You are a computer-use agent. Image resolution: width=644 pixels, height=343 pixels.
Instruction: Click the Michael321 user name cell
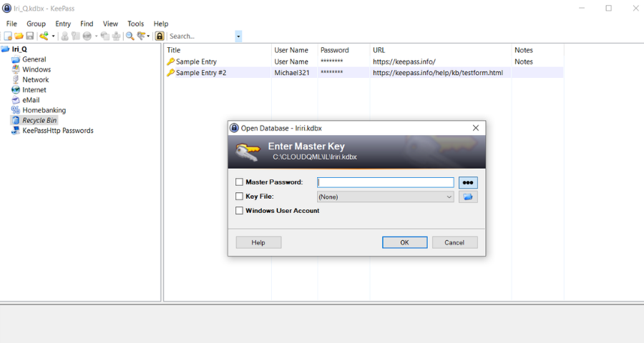pyautogui.click(x=292, y=73)
